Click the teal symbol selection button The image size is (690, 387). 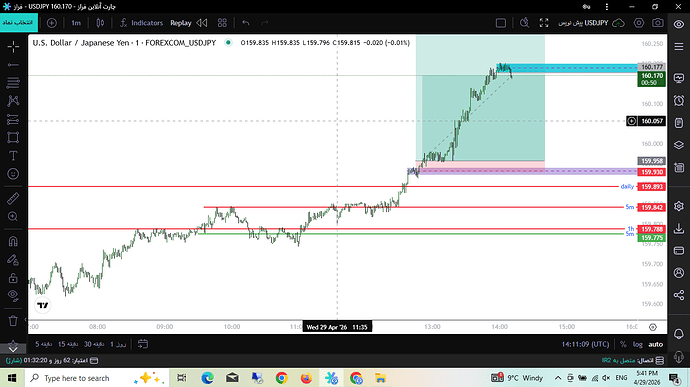pyautogui.click(x=18, y=22)
